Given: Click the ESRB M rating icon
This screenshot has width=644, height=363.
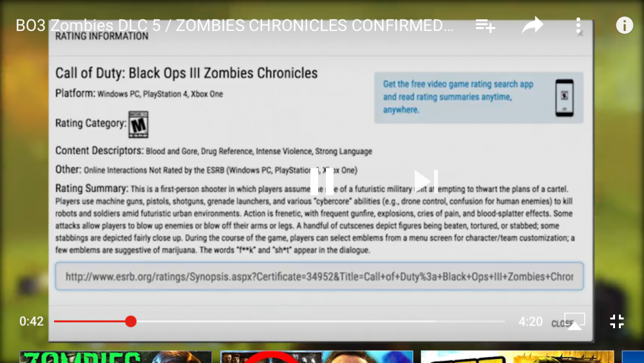Looking at the screenshot, I should (138, 123).
